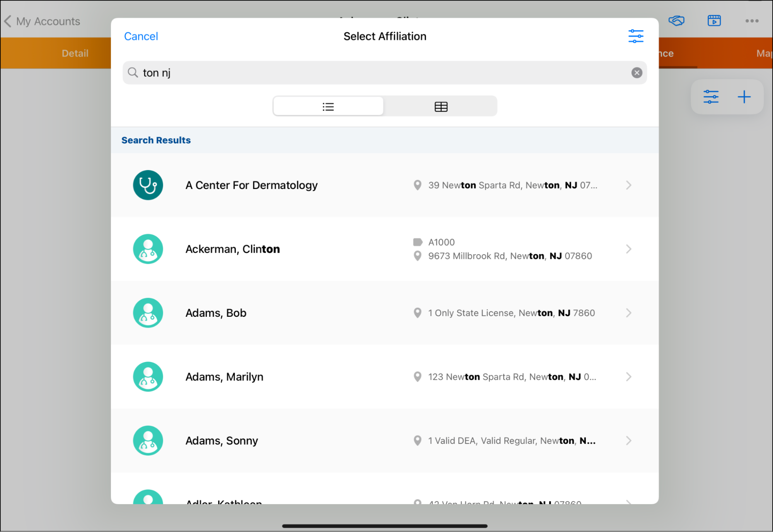Go back to My Accounts
The height and width of the screenshot is (532, 773).
click(x=43, y=21)
